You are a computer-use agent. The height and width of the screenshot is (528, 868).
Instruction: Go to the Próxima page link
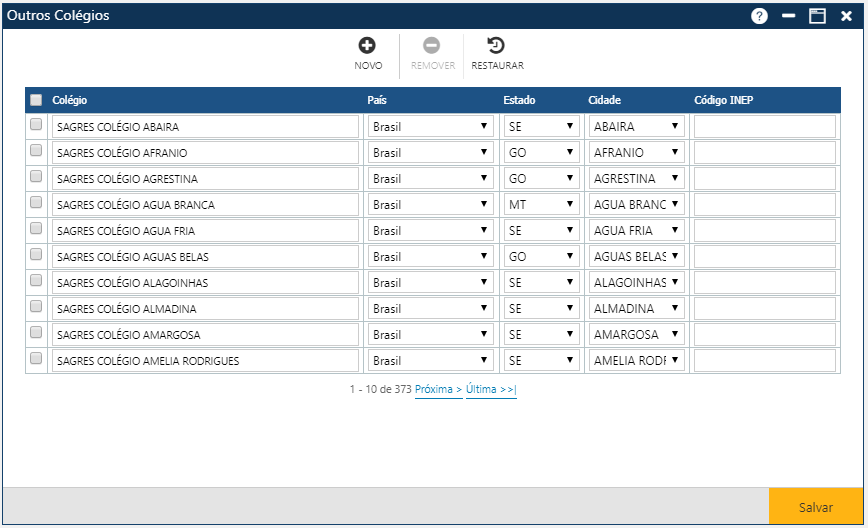point(438,390)
